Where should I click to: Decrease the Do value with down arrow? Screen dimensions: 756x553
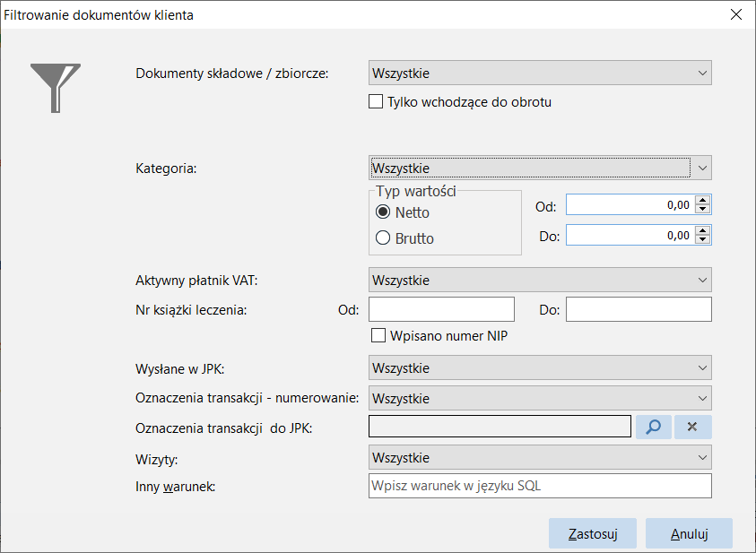click(x=703, y=239)
